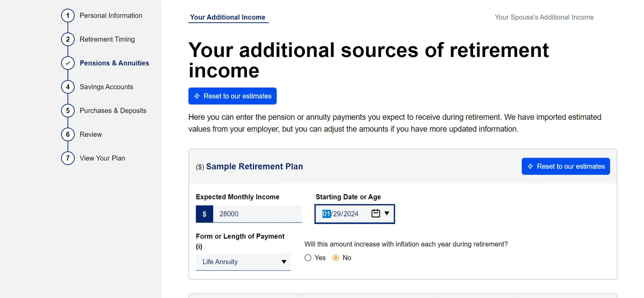This screenshot has width=644, height=298.
Task: Select the Yes radio button for inflation increase
Action: coord(307,257)
